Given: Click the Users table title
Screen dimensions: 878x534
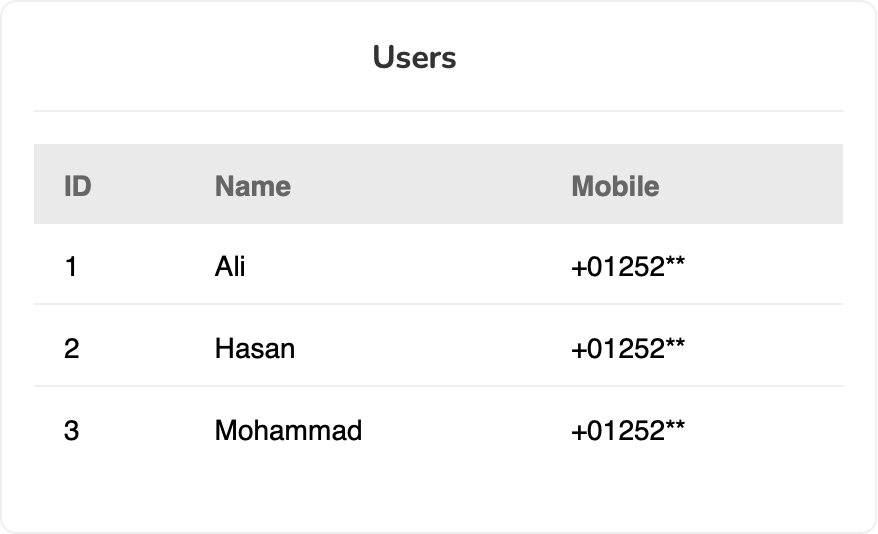Looking at the screenshot, I should (414, 57).
